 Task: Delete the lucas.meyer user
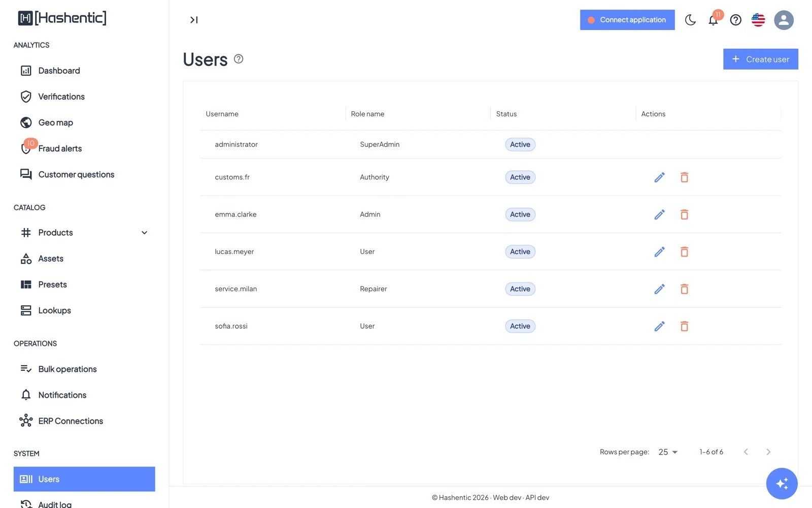point(684,251)
